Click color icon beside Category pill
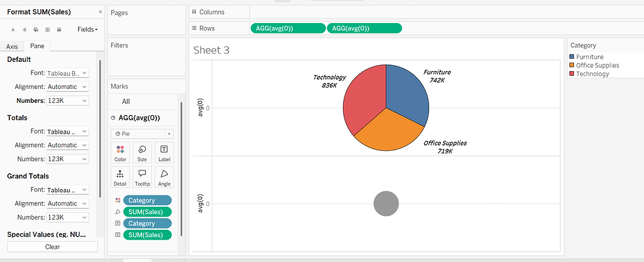 118,200
